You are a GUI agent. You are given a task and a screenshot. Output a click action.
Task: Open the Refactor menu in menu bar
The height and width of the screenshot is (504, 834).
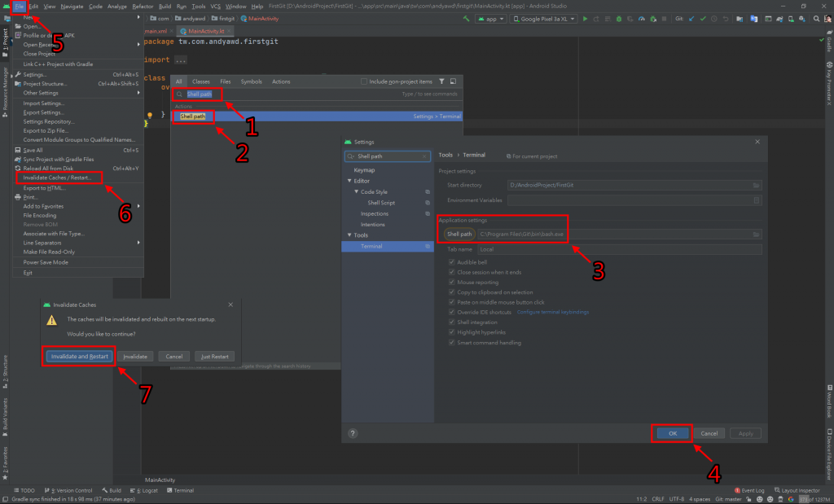click(143, 7)
